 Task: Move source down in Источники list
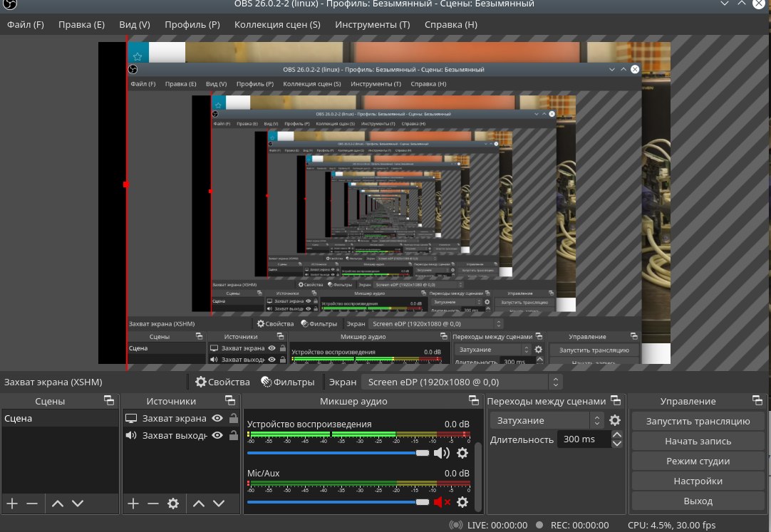point(219,503)
